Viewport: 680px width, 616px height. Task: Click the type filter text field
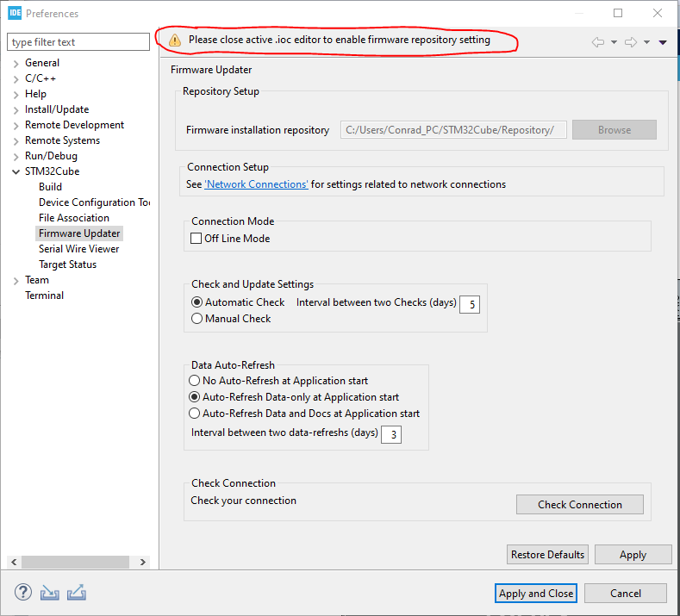tap(78, 42)
